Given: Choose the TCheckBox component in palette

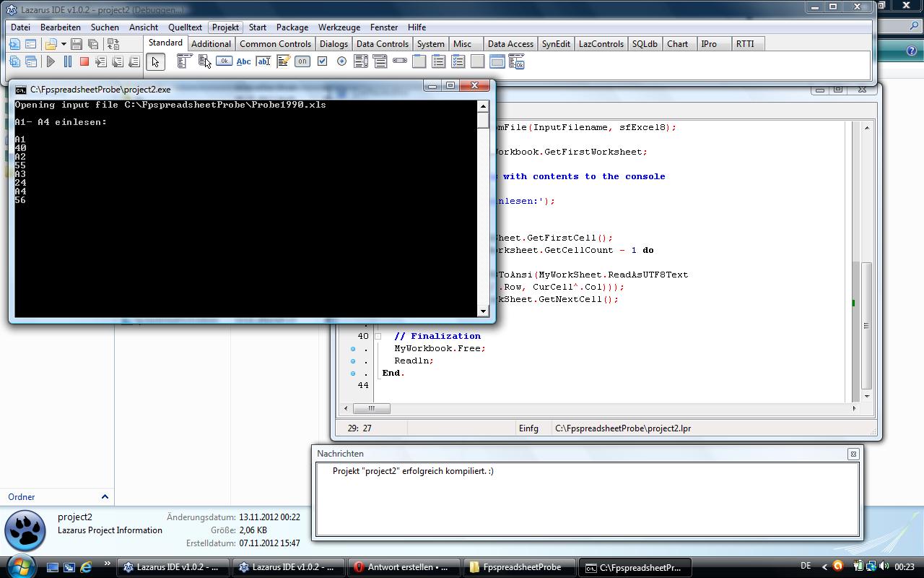Looking at the screenshot, I should point(322,61).
